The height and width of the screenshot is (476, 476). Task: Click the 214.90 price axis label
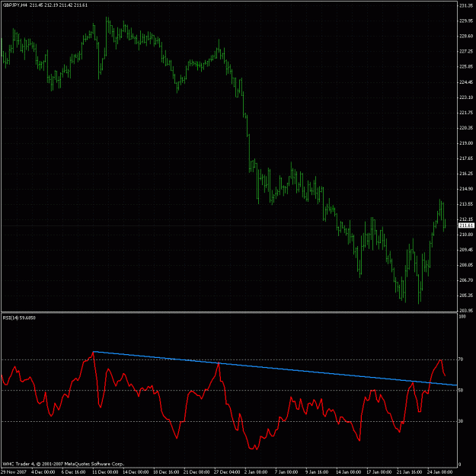pos(466,189)
